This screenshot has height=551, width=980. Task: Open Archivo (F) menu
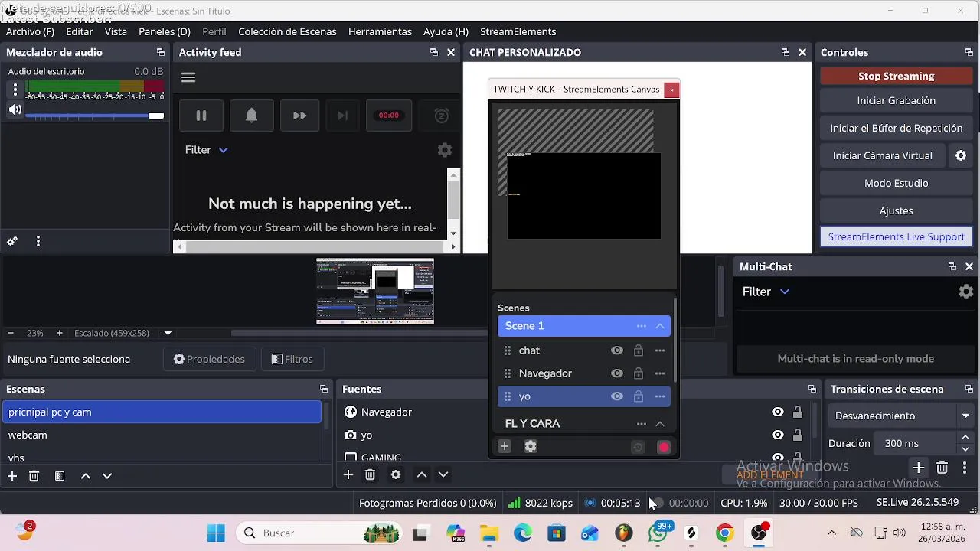(x=30, y=31)
